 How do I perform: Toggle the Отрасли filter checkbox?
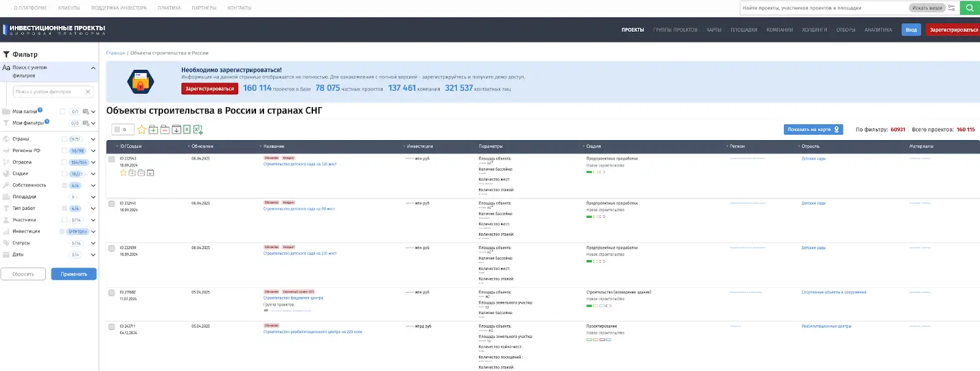64,162
